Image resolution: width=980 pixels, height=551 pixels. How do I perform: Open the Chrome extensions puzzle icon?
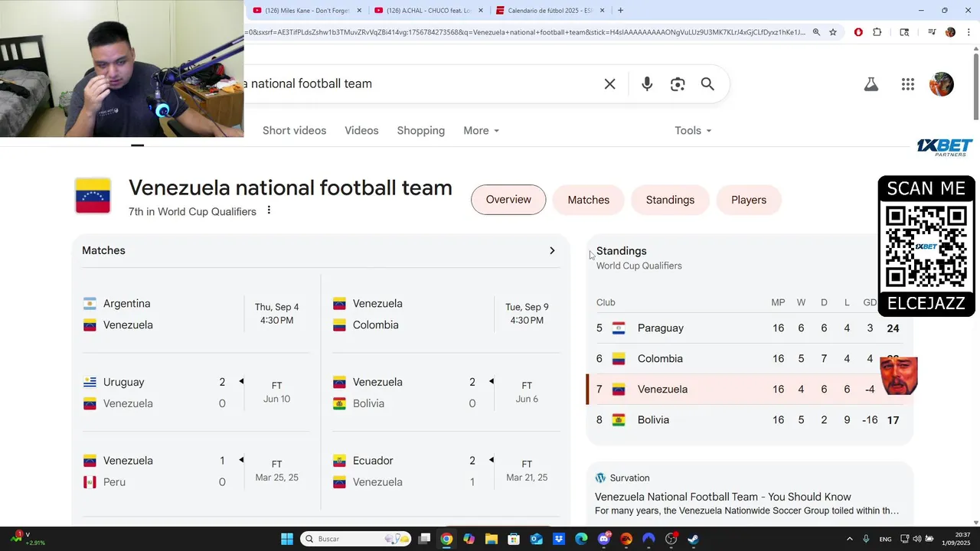[877, 32]
